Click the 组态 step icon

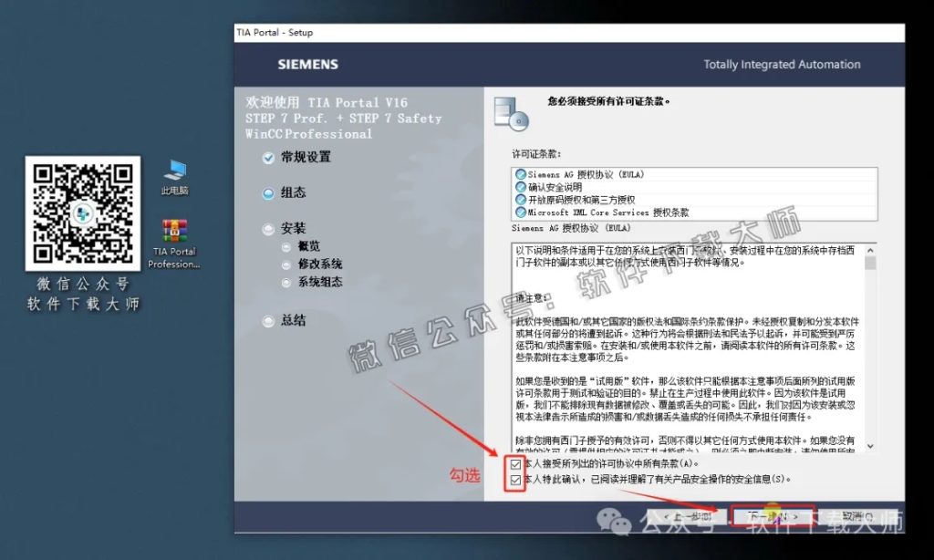[x=268, y=192]
